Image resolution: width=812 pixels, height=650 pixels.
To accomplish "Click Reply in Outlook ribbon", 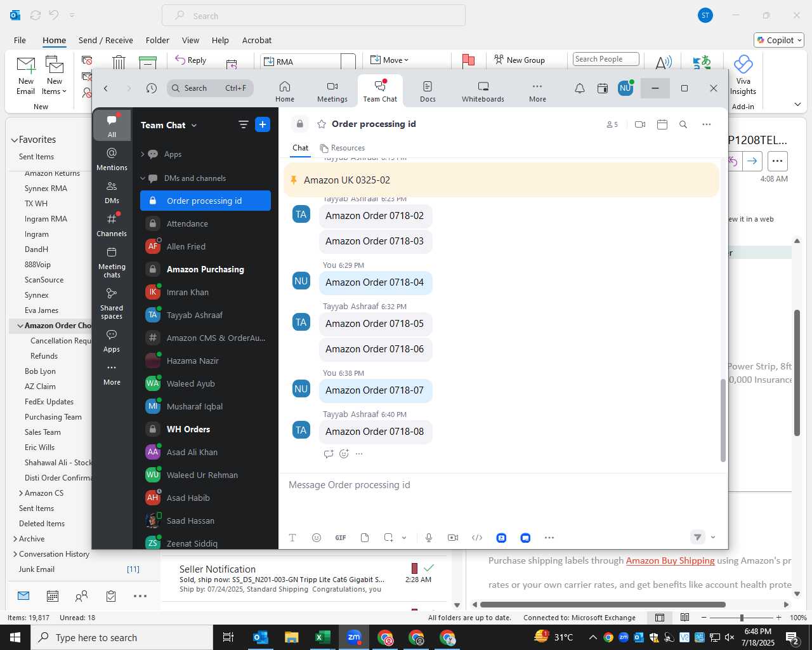I will tap(191, 60).
